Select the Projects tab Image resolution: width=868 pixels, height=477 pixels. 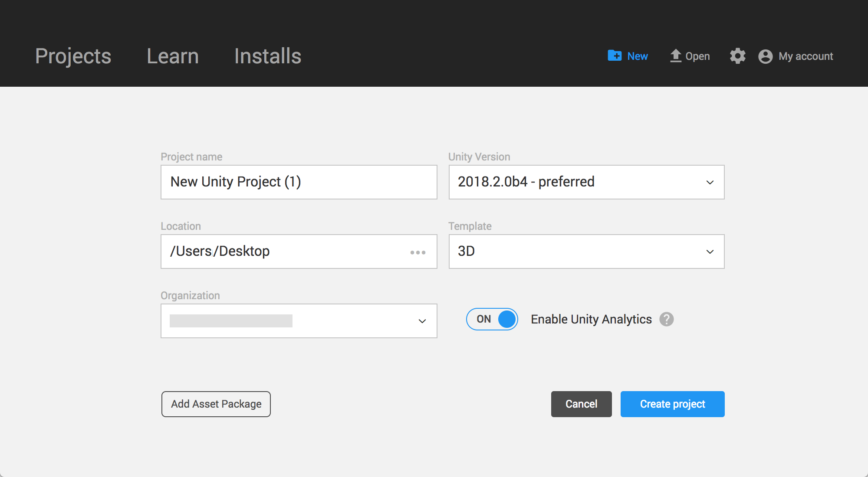coord(73,55)
